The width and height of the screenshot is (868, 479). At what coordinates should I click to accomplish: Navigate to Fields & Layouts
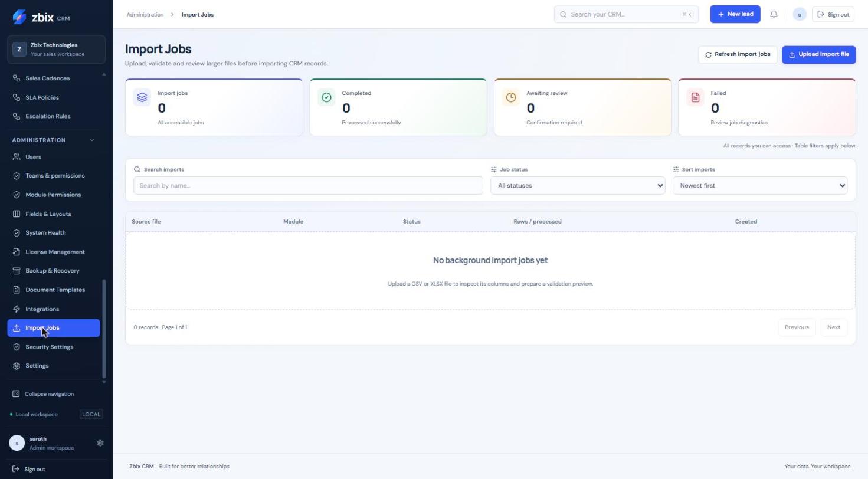pyautogui.click(x=54, y=214)
